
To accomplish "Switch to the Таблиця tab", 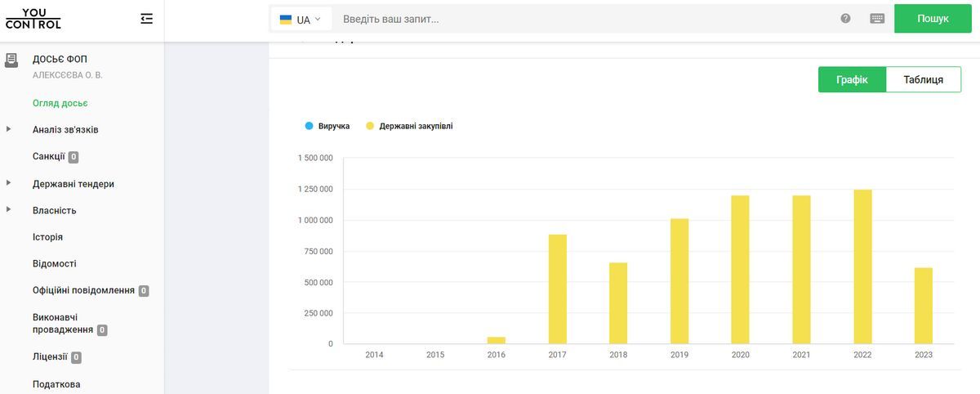I will 923,79.
